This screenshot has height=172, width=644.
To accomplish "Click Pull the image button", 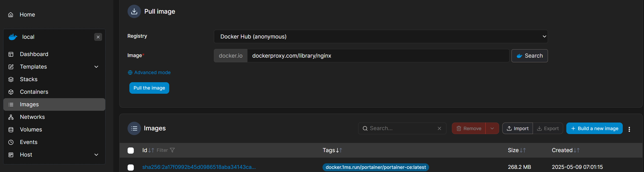I will pyautogui.click(x=149, y=88).
